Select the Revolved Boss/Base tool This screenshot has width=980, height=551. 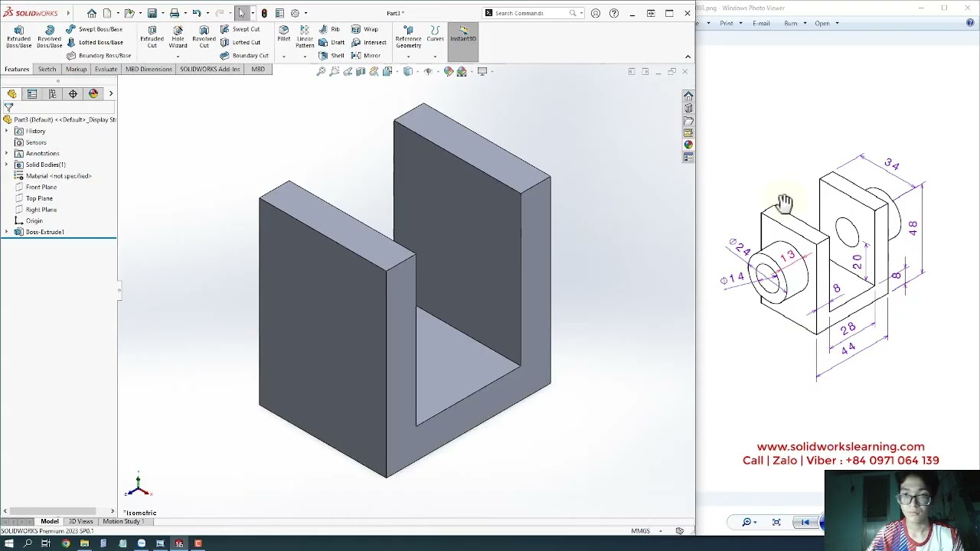(x=49, y=37)
